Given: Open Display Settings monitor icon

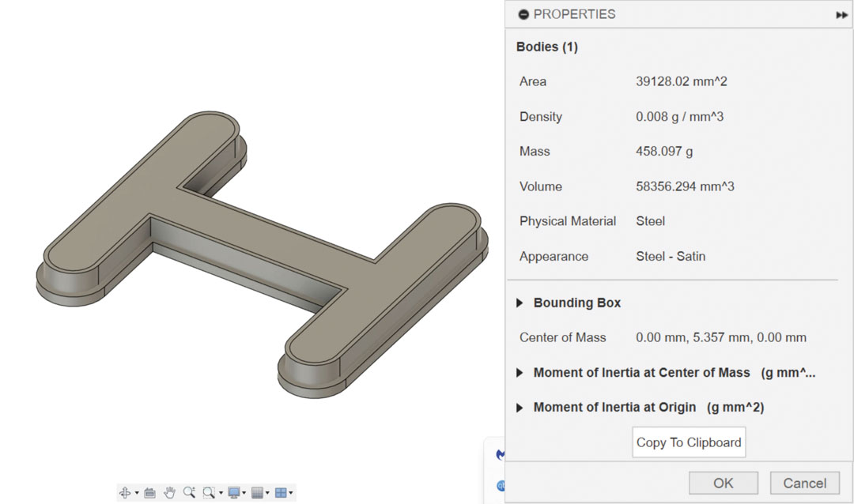Looking at the screenshot, I should tap(234, 493).
